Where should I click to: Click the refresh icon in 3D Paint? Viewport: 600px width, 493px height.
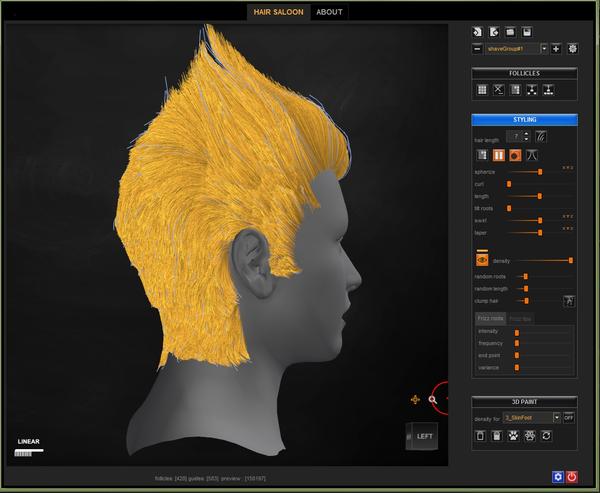tap(547, 436)
